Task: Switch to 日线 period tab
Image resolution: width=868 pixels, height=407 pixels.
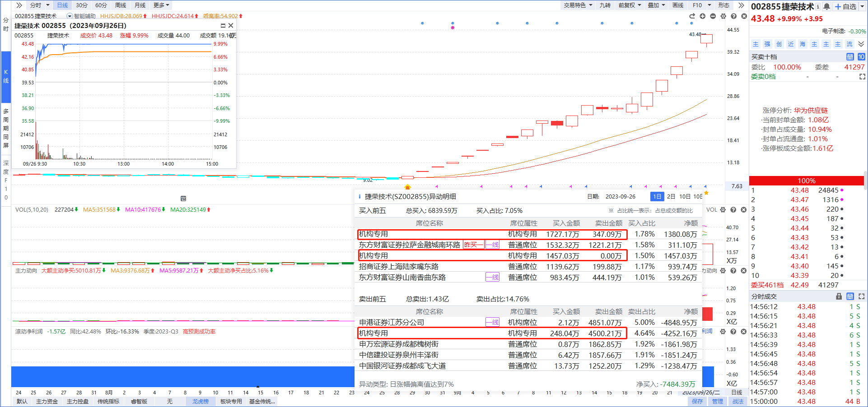Action: click(62, 5)
